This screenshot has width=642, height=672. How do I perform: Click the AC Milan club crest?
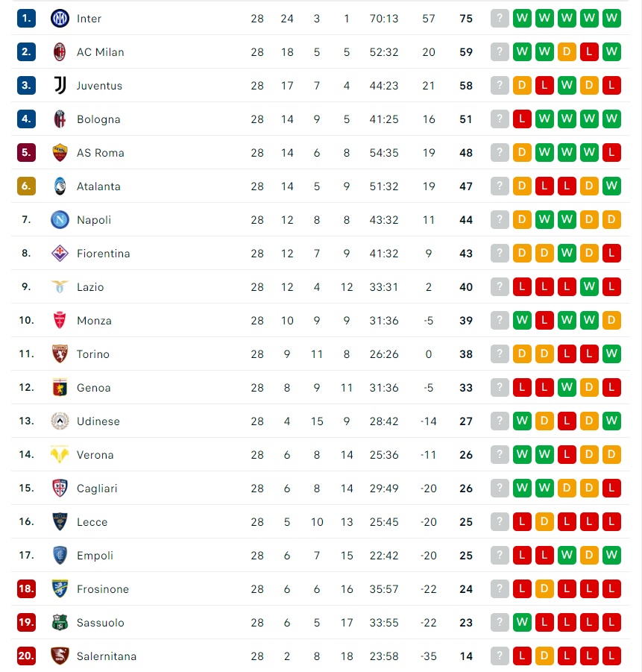tap(60, 52)
